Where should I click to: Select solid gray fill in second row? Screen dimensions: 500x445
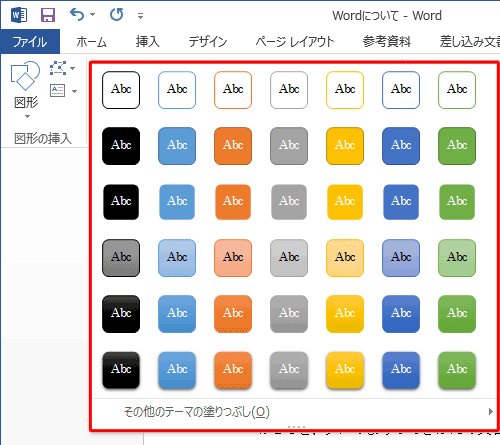pos(289,146)
